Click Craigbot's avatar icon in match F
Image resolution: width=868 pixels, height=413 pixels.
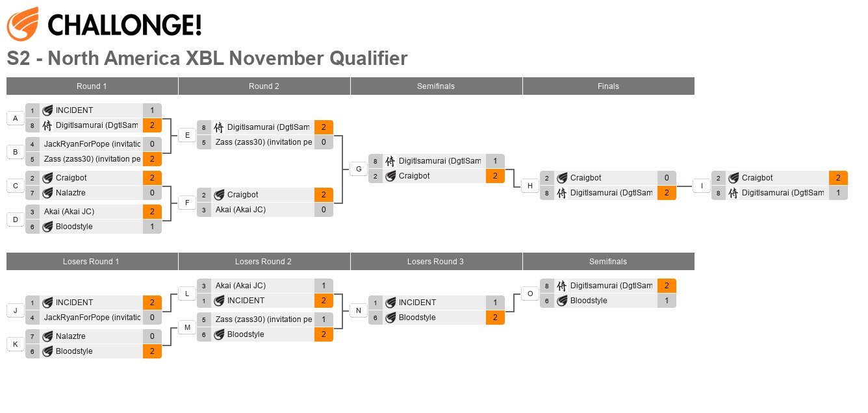click(219, 195)
